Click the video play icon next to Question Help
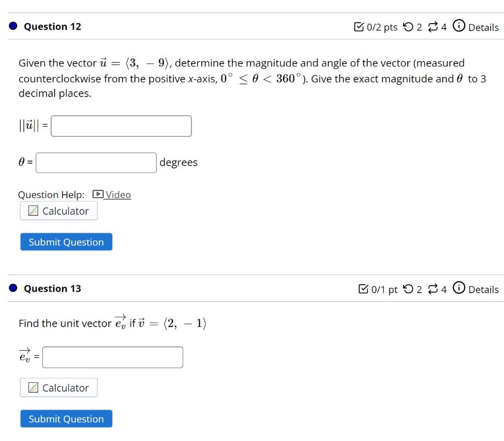This screenshot has height=441, width=504. tap(97, 194)
